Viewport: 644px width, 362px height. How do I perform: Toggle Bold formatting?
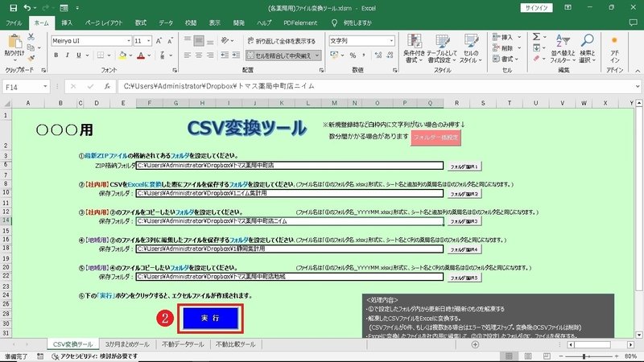(56, 55)
